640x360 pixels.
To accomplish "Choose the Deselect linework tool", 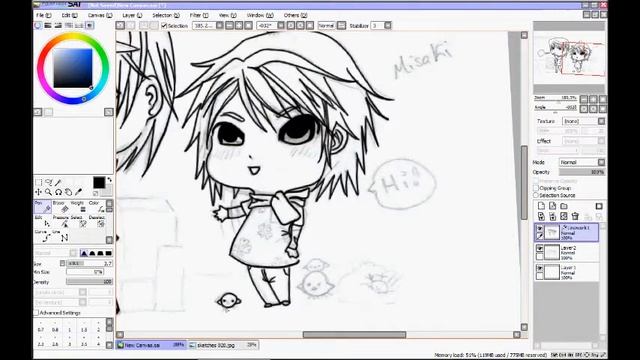I will coord(96,222).
